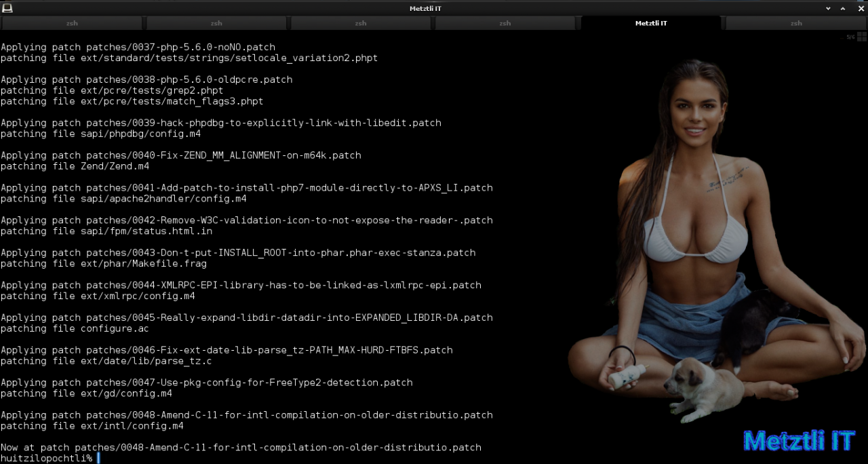Switch to the zsh tab after Metztli IT
The height and width of the screenshot is (464, 868).
tap(796, 23)
